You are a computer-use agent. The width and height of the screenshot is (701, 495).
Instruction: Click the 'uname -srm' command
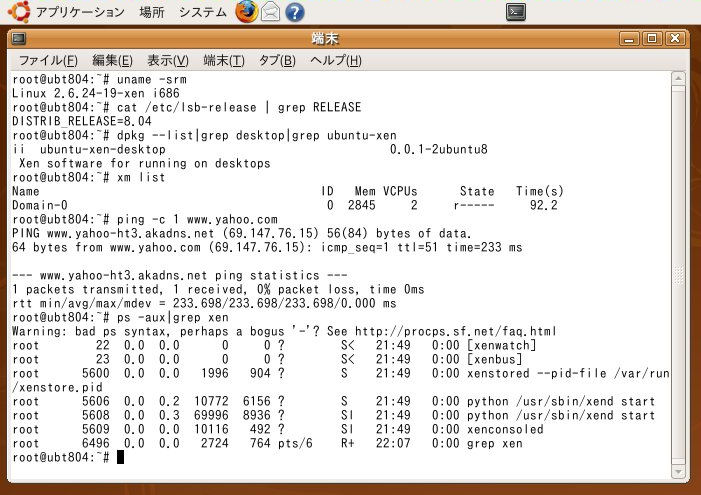click(x=152, y=80)
